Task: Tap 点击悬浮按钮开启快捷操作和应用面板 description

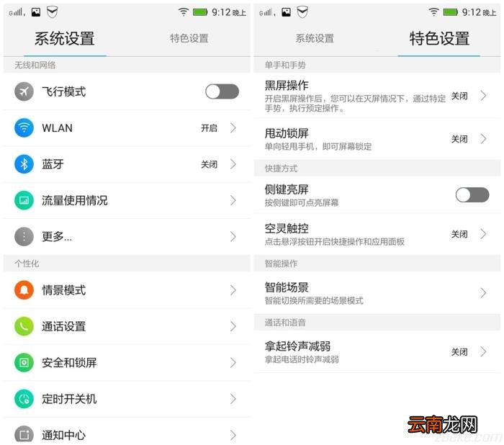Action: point(335,242)
